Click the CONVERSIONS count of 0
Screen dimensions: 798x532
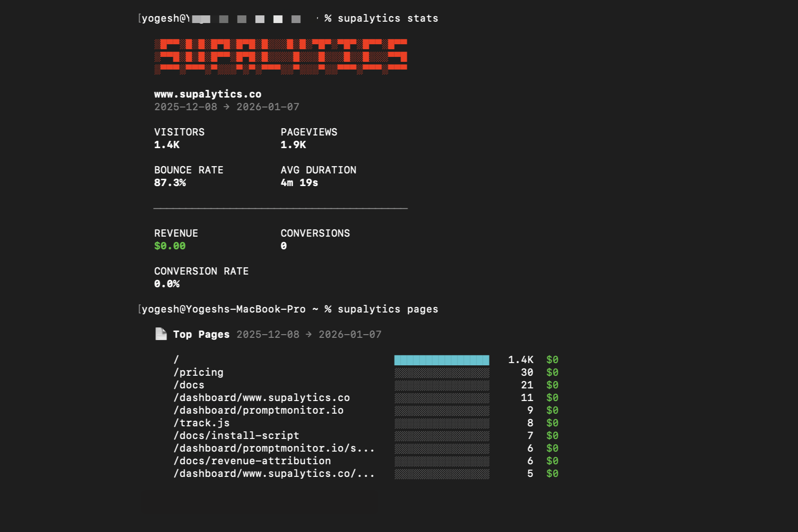tap(283, 246)
